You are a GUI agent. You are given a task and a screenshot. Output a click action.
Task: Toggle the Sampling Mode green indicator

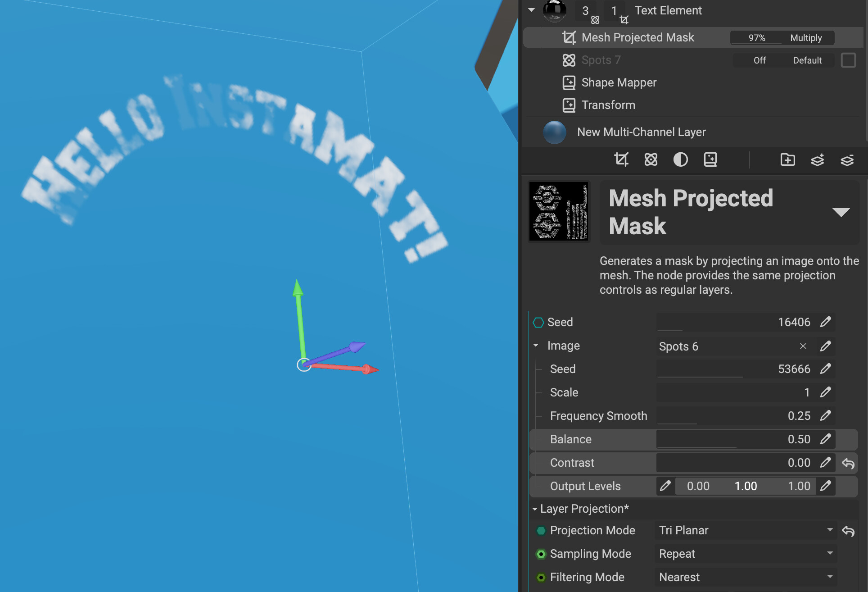click(541, 554)
